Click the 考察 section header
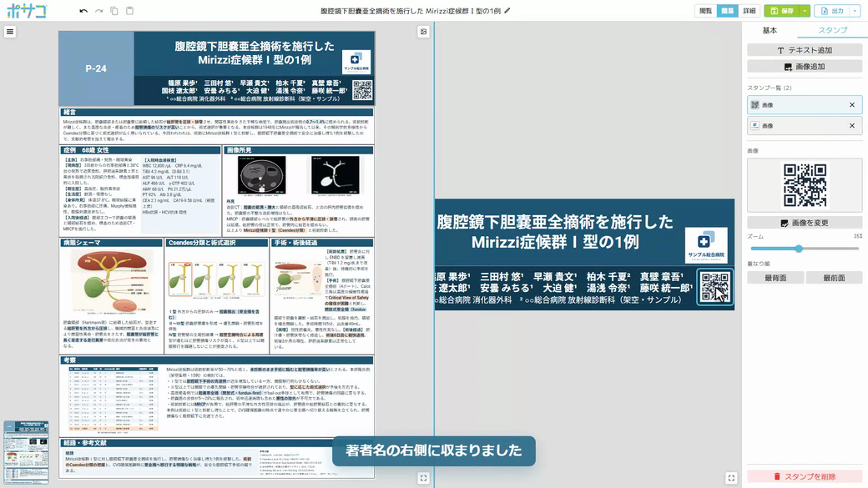 [216, 360]
